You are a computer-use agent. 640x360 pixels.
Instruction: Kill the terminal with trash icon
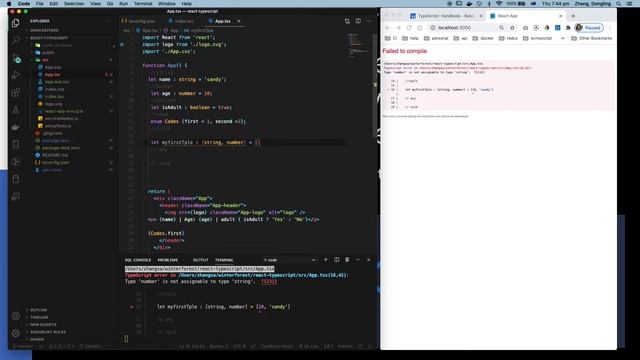[347, 260]
